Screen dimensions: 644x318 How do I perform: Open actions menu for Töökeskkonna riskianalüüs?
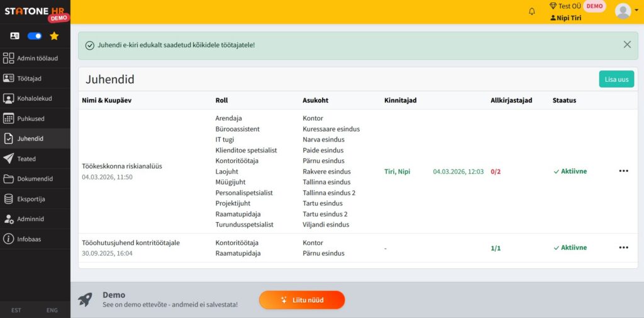coord(623,171)
